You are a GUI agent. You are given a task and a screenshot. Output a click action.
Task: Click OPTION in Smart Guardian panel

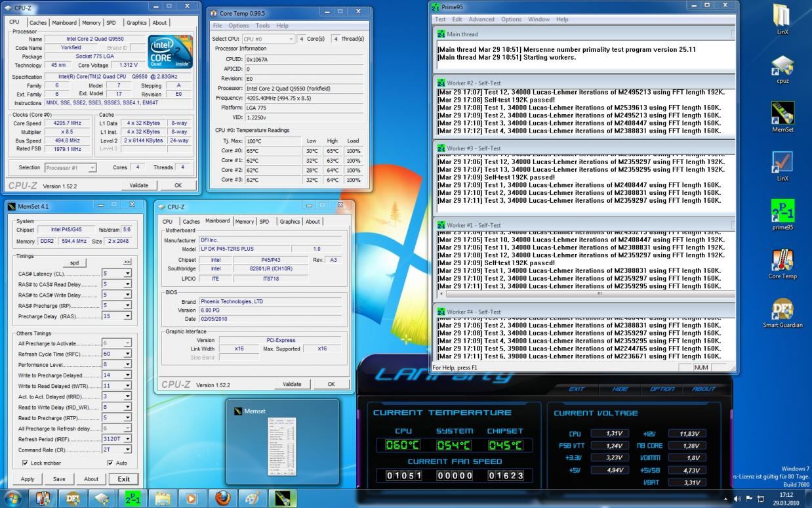click(662, 389)
